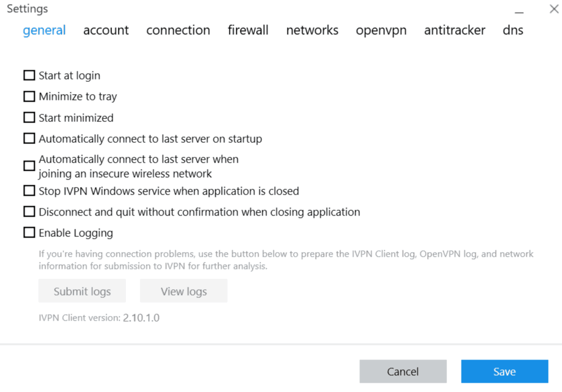Enable auto connect to last server on startup

click(x=29, y=138)
